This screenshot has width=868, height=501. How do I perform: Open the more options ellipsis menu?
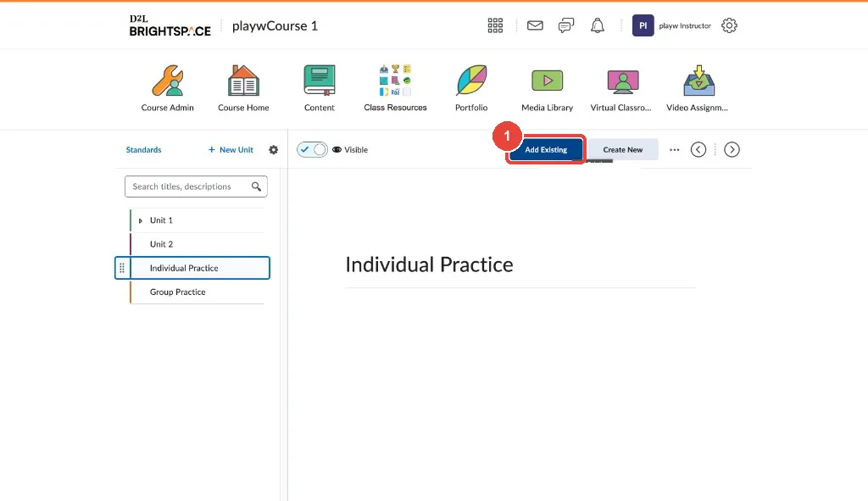tap(674, 149)
